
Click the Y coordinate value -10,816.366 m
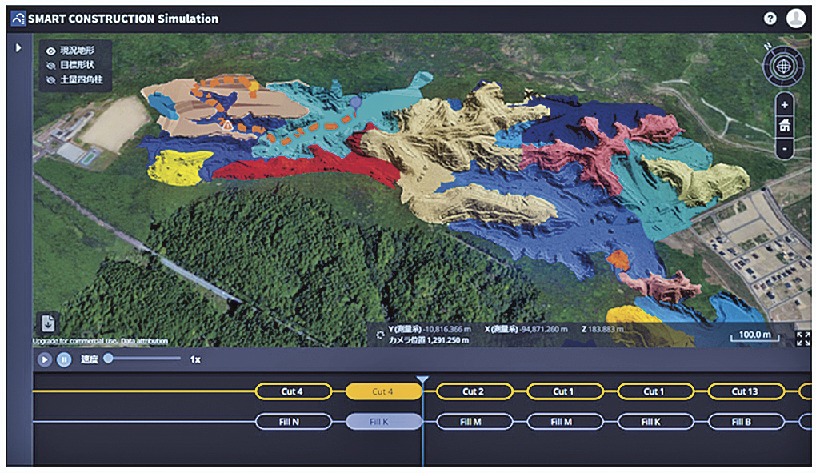[x=447, y=329]
